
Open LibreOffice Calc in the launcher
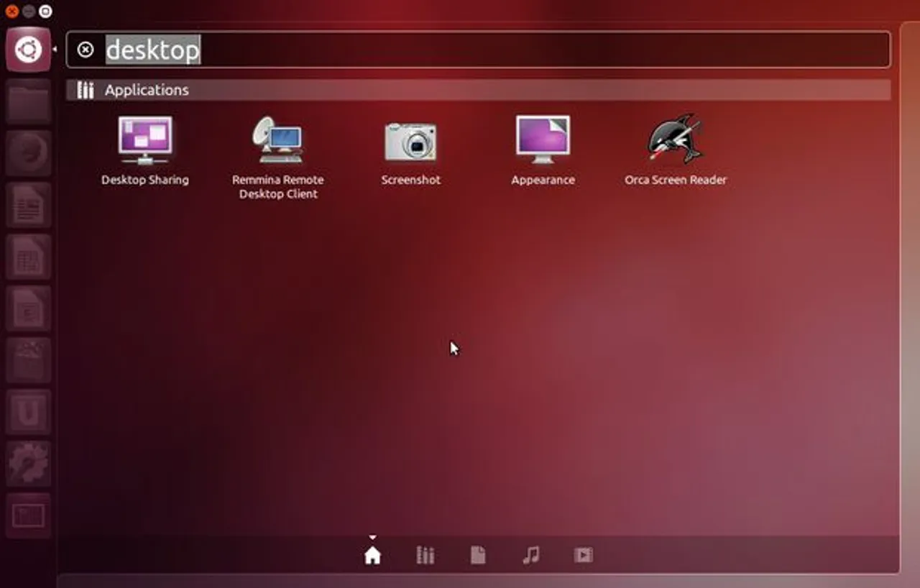[28, 257]
